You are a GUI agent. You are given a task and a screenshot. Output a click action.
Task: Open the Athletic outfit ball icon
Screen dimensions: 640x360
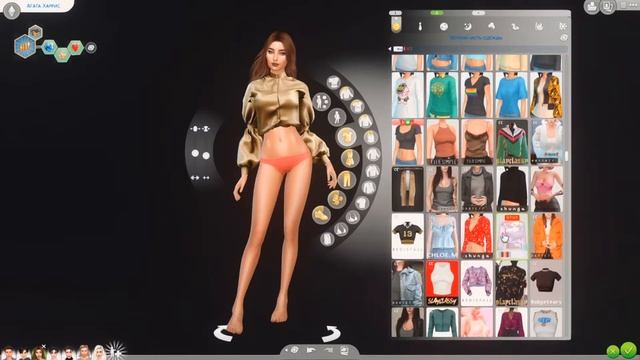pos(444,27)
